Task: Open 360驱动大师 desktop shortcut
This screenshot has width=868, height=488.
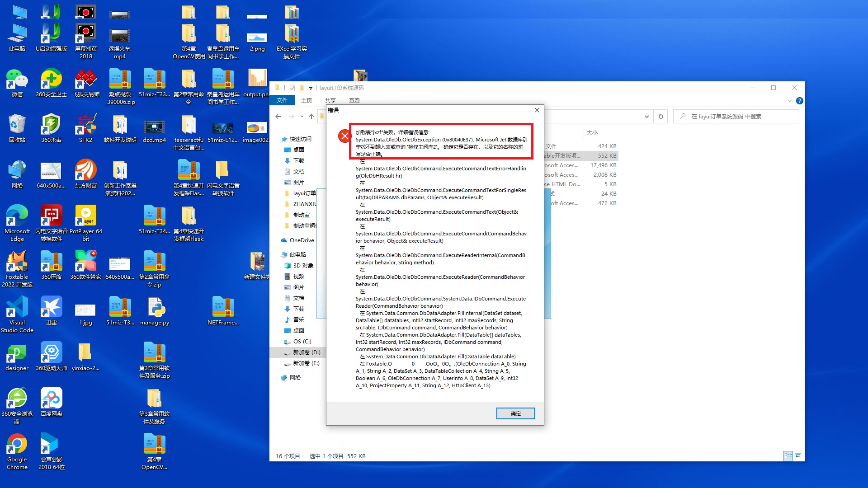Action: pyautogui.click(x=51, y=357)
